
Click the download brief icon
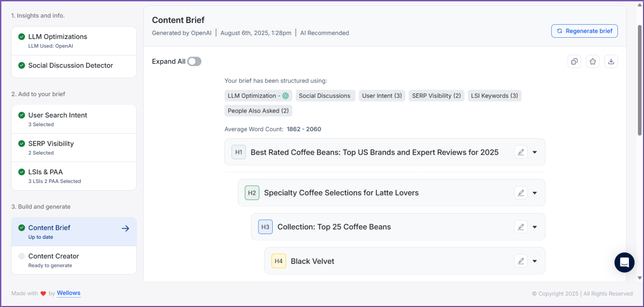point(611,61)
